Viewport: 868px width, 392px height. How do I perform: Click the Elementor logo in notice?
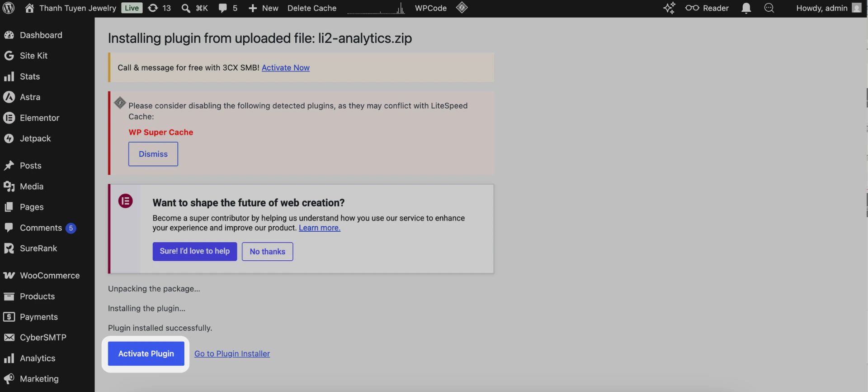125,201
